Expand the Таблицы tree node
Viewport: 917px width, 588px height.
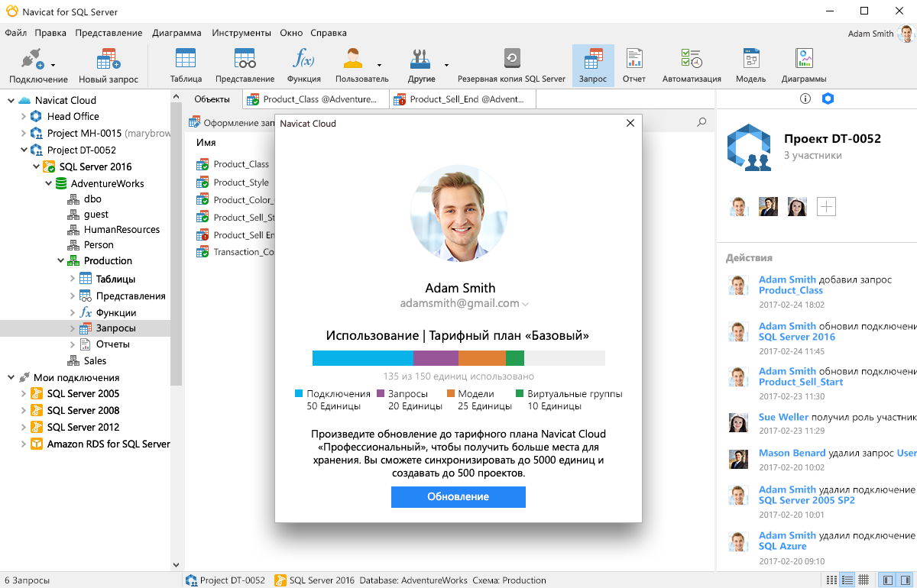(73, 279)
